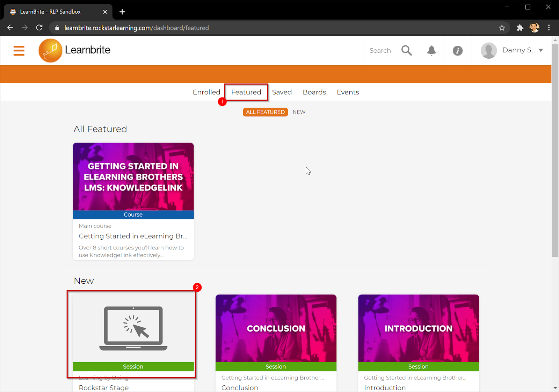The width and height of the screenshot is (559, 392).
Task: Open the Boards tab
Action: coord(314,92)
